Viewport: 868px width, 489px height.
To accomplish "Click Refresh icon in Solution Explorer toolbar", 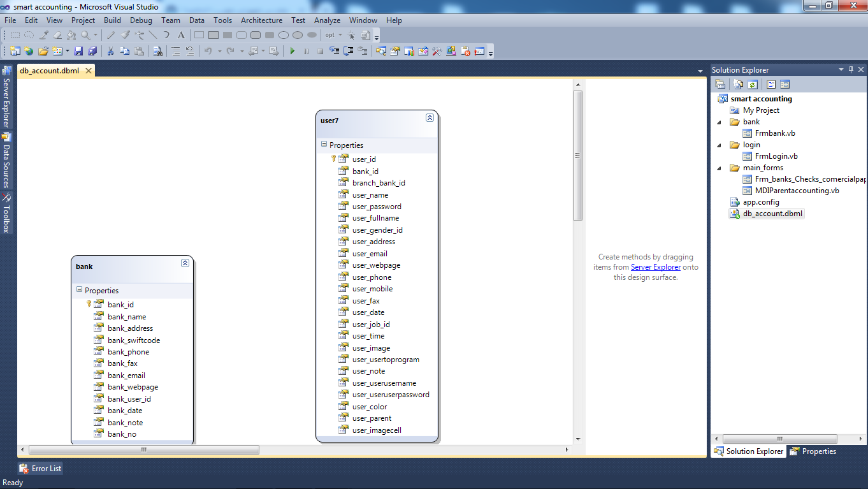I will (753, 84).
